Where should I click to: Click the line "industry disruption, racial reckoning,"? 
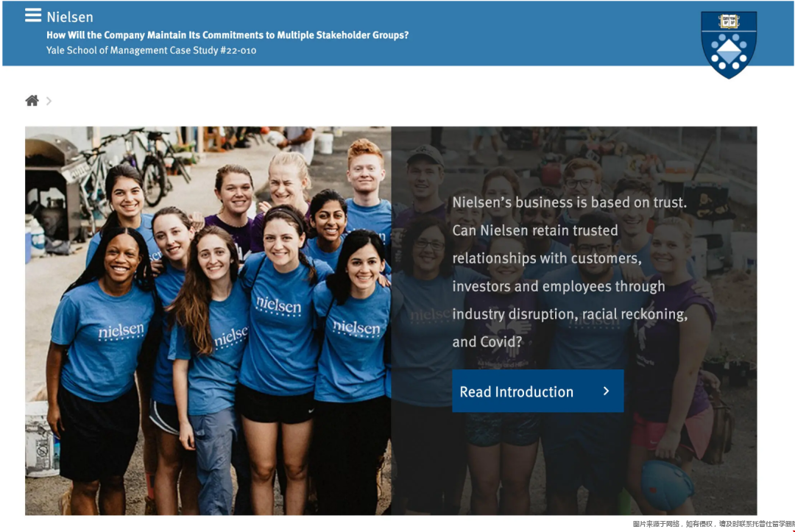pos(570,314)
